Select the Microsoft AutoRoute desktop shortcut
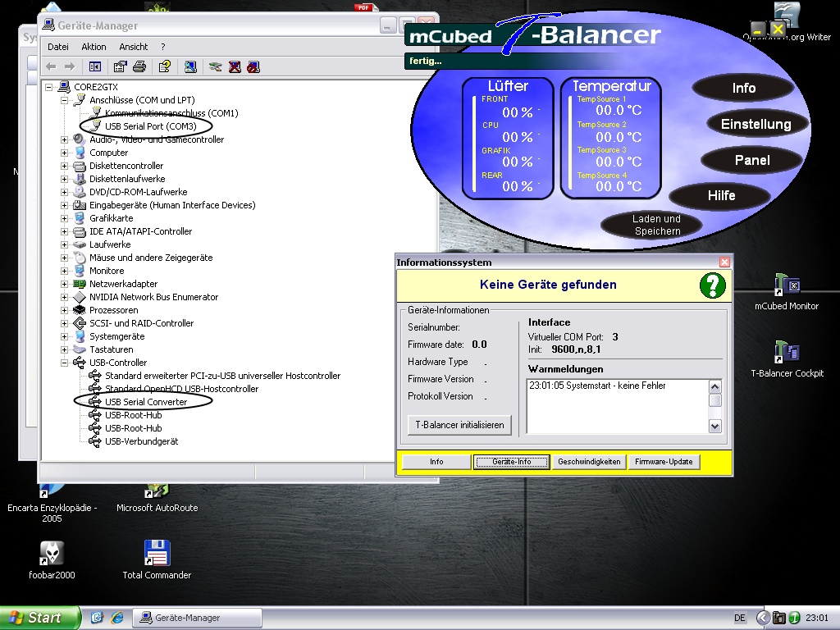 pos(157,498)
